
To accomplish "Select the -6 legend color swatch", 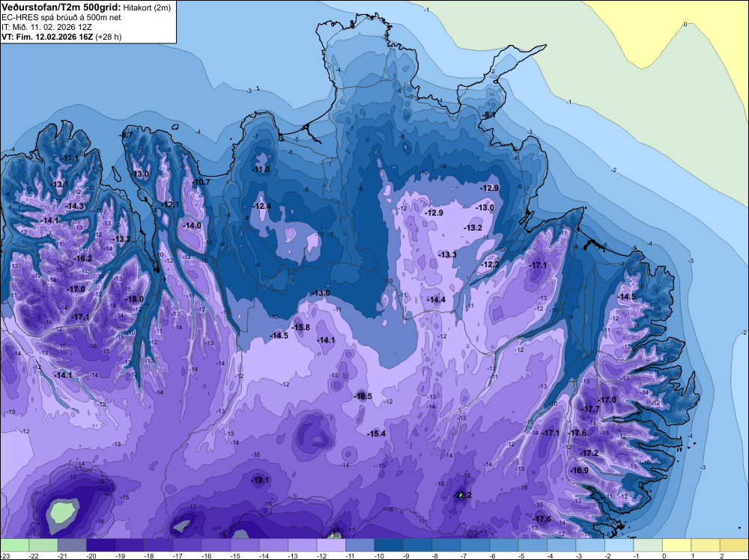I will [x=504, y=545].
